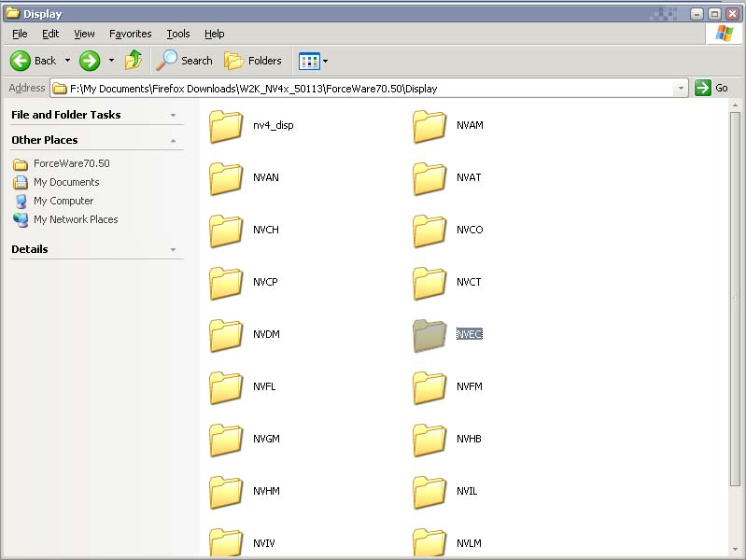Screen dimensions: 746x560
Task: Open the Edit menu
Action: coord(50,34)
